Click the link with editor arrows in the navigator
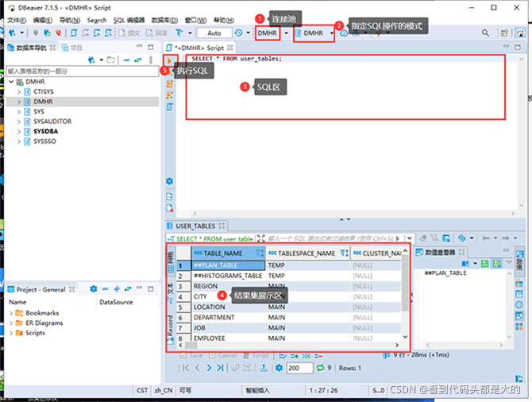 (137, 60)
